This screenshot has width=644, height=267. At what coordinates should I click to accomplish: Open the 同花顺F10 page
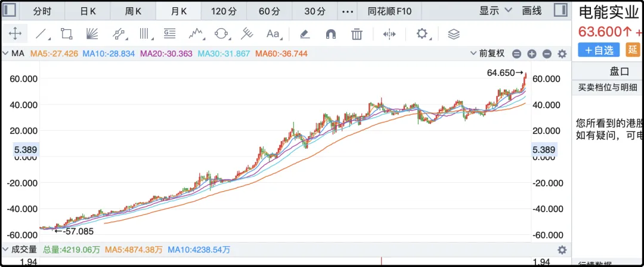coord(394,11)
